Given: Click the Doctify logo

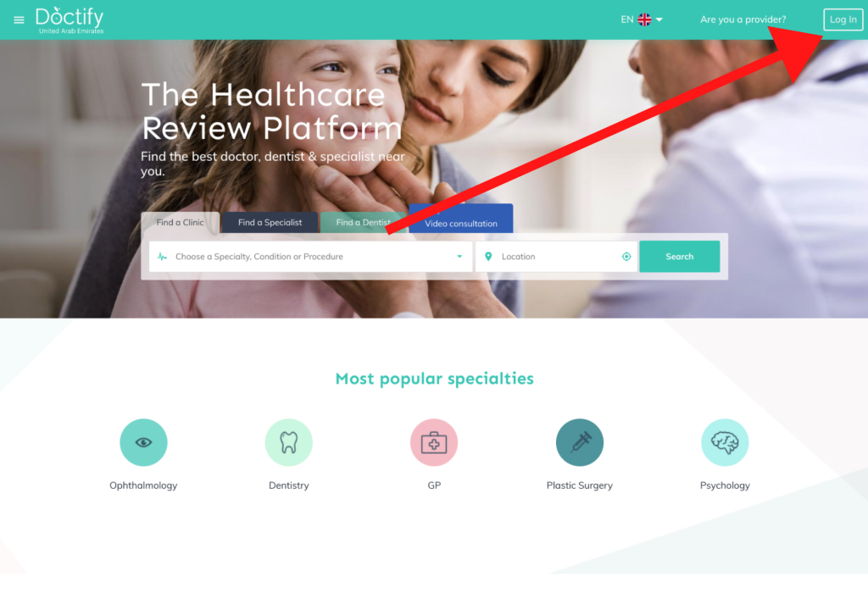Looking at the screenshot, I should (x=70, y=20).
